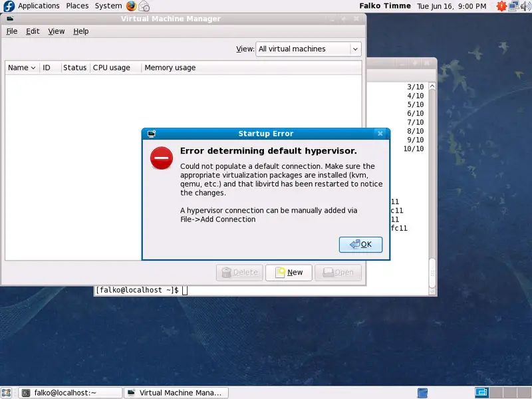The width and height of the screenshot is (532, 399).
Task: Click OK in the Startup Error dialog
Action: pyautogui.click(x=360, y=244)
